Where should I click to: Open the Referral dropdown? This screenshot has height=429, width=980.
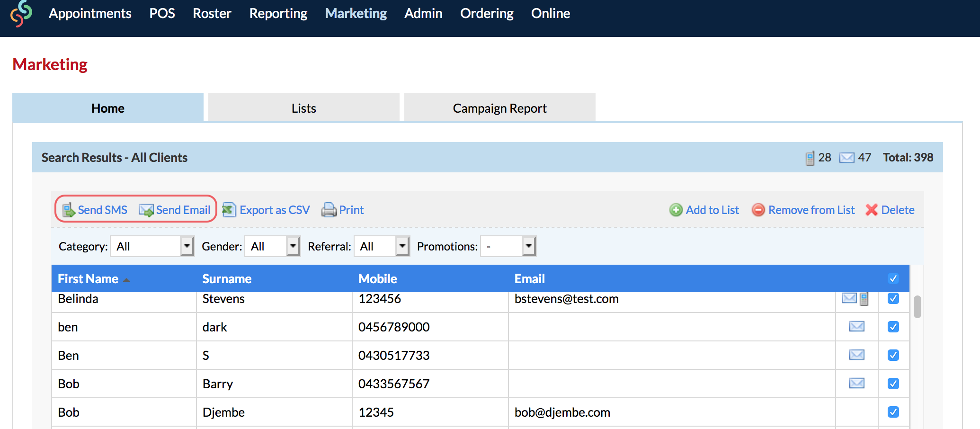[382, 246]
